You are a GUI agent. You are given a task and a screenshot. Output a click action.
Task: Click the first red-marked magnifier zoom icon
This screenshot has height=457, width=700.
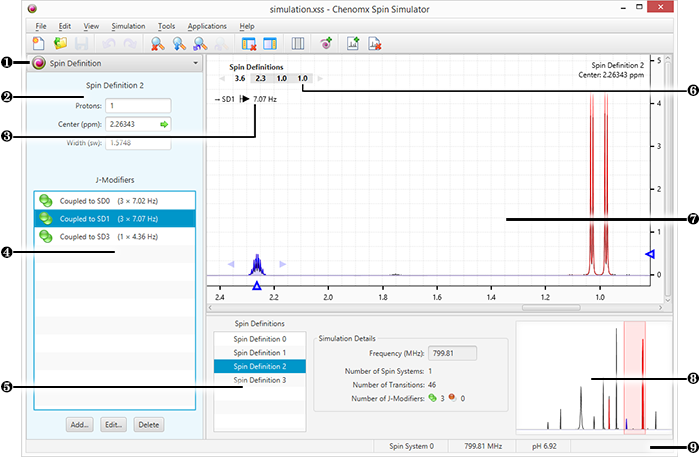(x=156, y=43)
